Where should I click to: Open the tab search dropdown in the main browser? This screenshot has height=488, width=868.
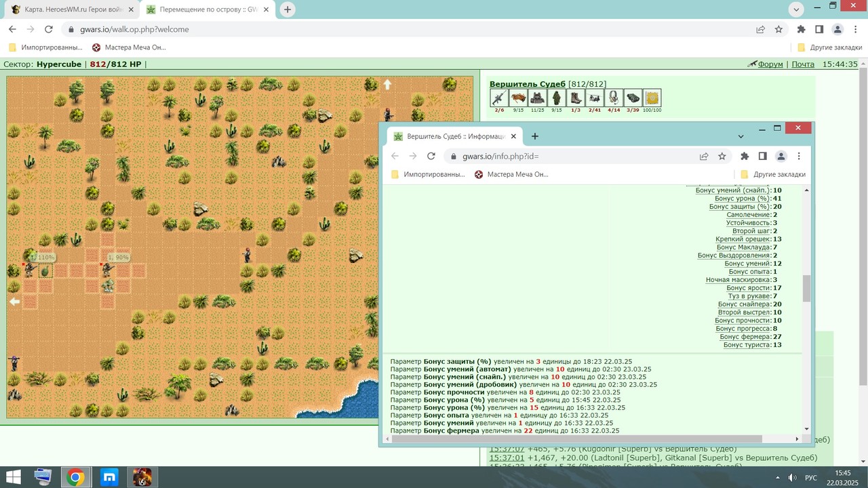click(797, 9)
